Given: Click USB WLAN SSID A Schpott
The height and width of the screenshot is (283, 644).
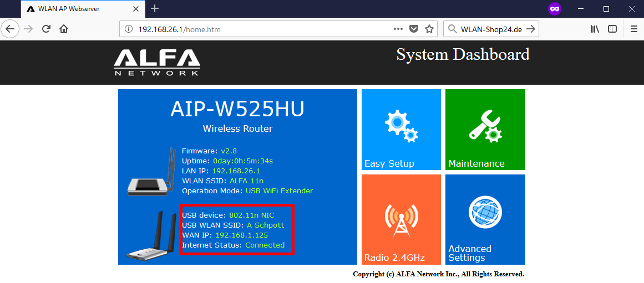Looking at the screenshot, I should tap(265, 225).
